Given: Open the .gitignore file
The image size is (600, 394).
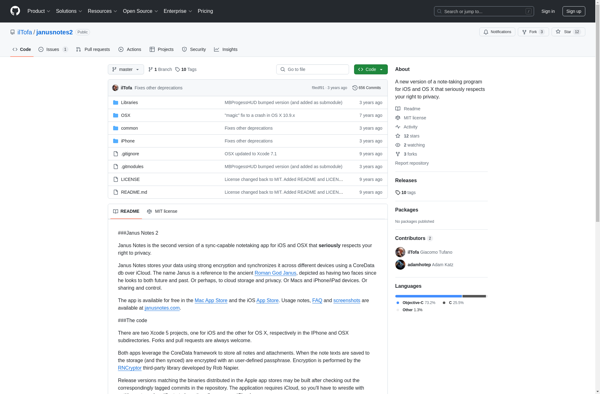Looking at the screenshot, I should pyautogui.click(x=130, y=154).
